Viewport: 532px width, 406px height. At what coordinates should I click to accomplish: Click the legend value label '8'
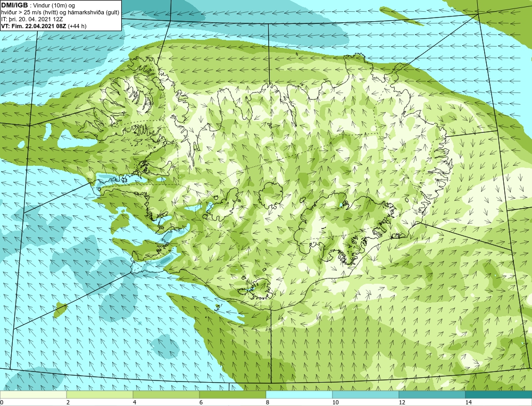click(268, 402)
